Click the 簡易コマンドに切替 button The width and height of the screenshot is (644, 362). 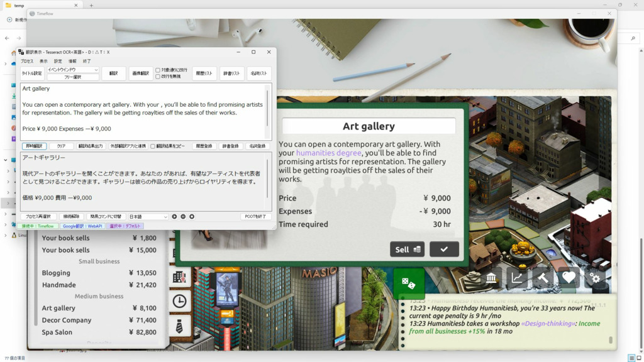coord(106,216)
